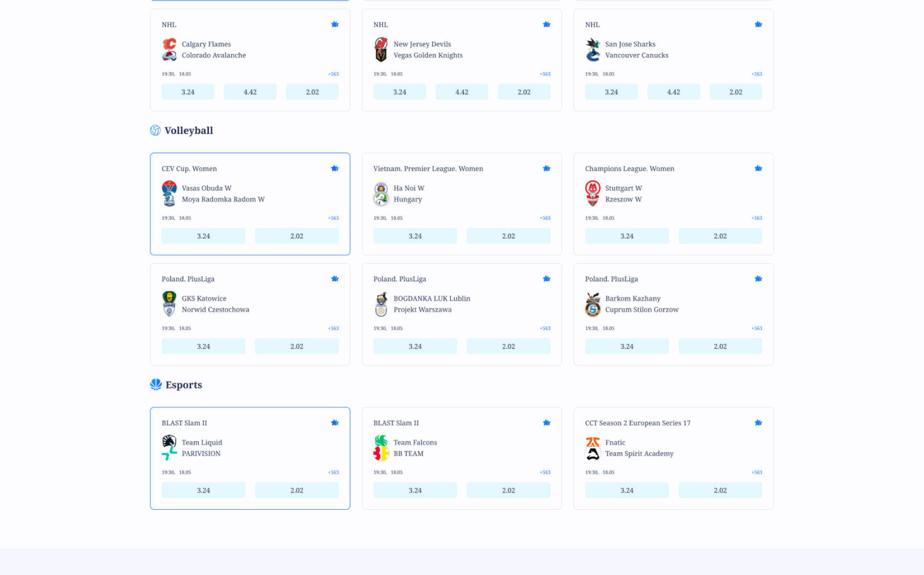Star the Vasas Obuda W match card

[335, 169]
